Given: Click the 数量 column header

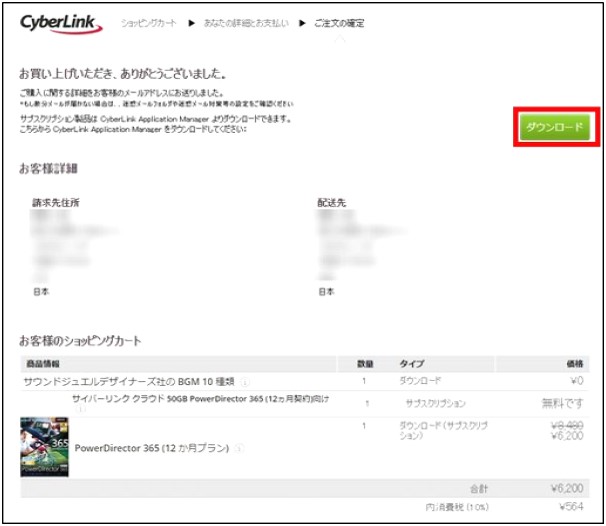Looking at the screenshot, I should tap(365, 364).
